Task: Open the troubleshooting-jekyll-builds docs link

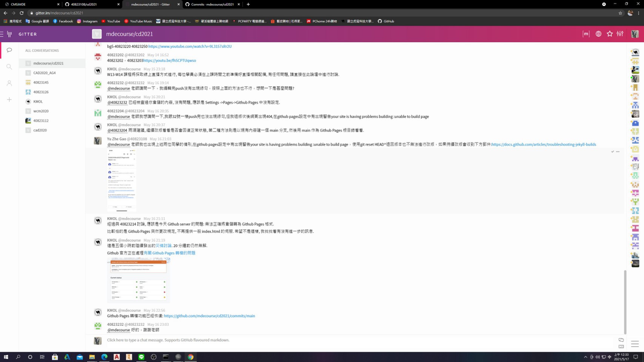Action: tap(544, 144)
